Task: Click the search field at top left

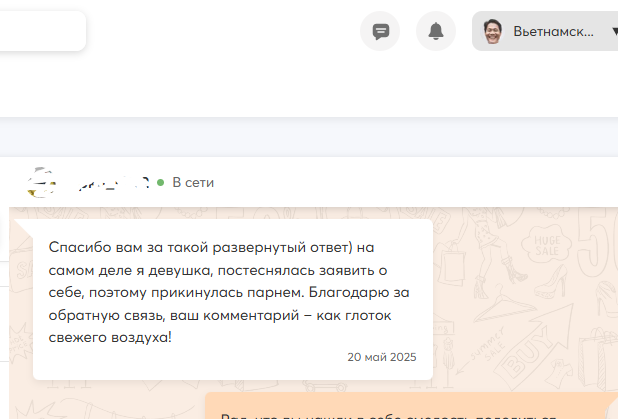Action: pos(41,31)
